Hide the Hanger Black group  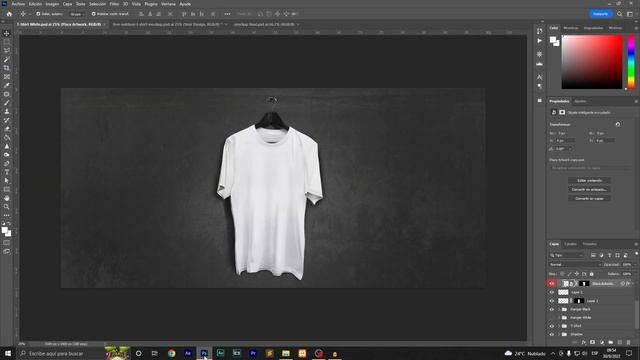pos(552,309)
